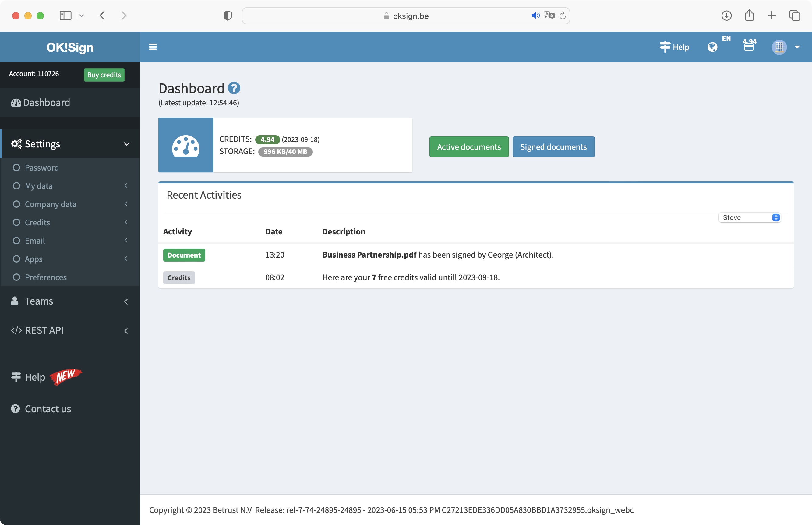The height and width of the screenshot is (525, 812).
Task: Toggle the hamburger sidebar menu icon
Action: pyautogui.click(x=153, y=47)
